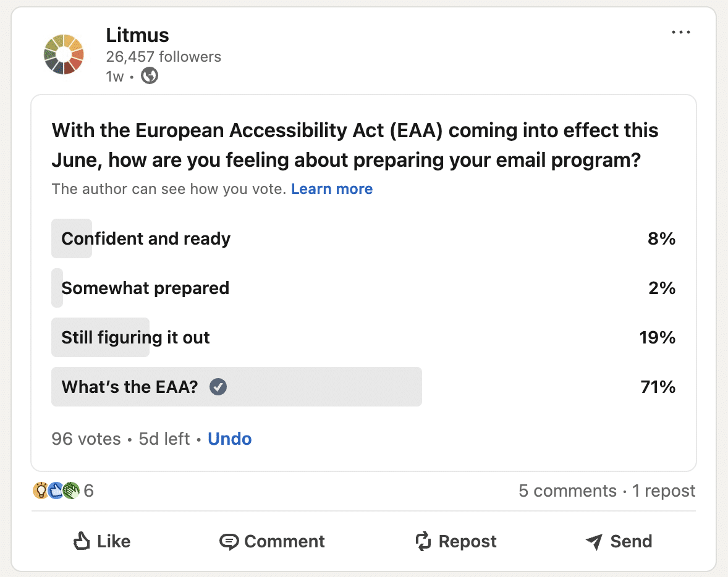View the '1 repost' entry
This screenshot has height=577, width=728.
[x=663, y=491]
